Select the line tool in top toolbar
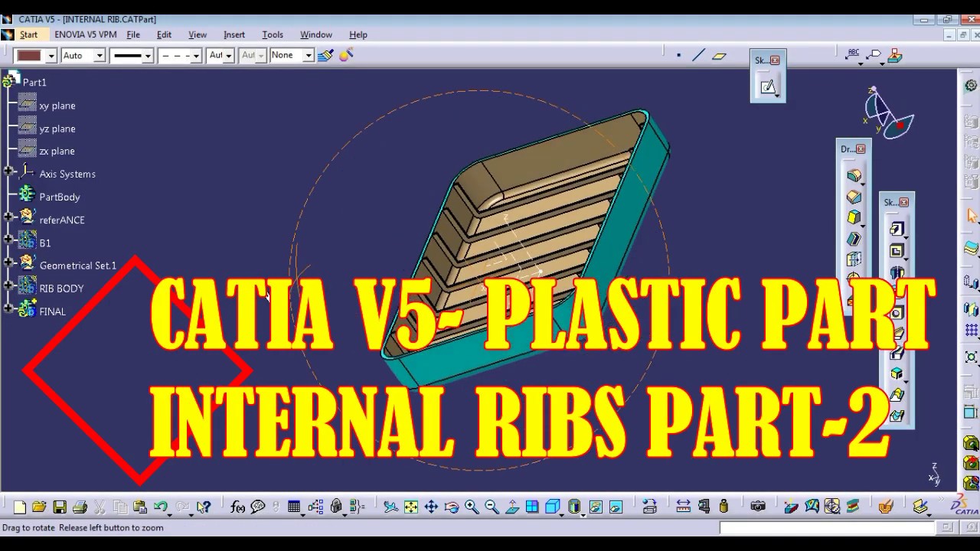Screen dimensions: 980x551 coord(698,55)
